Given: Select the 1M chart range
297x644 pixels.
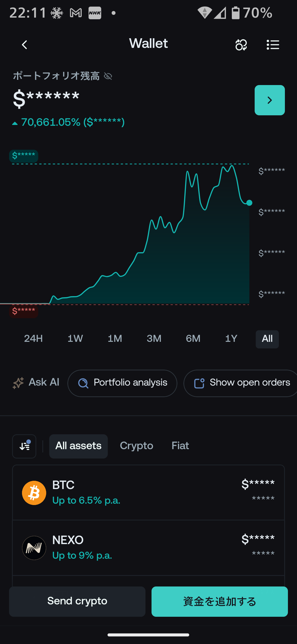Looking at the screenshot, I should (x=115, y=339).
